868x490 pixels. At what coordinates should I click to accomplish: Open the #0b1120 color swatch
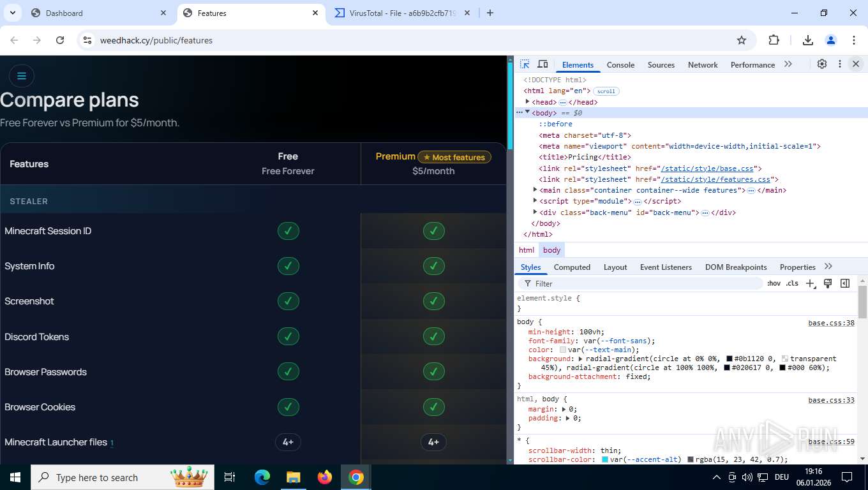[x=730, y=359]
